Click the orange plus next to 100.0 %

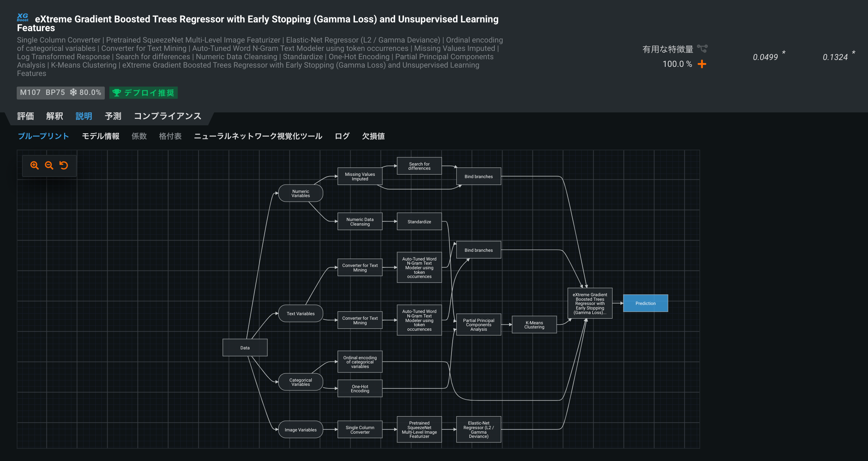(x=702, y=64)
